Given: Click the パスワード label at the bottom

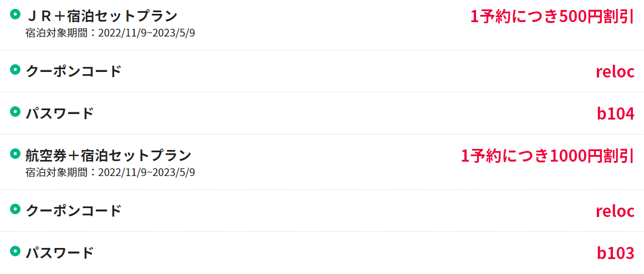Looking at the screenshot, I should pos(60,252).
